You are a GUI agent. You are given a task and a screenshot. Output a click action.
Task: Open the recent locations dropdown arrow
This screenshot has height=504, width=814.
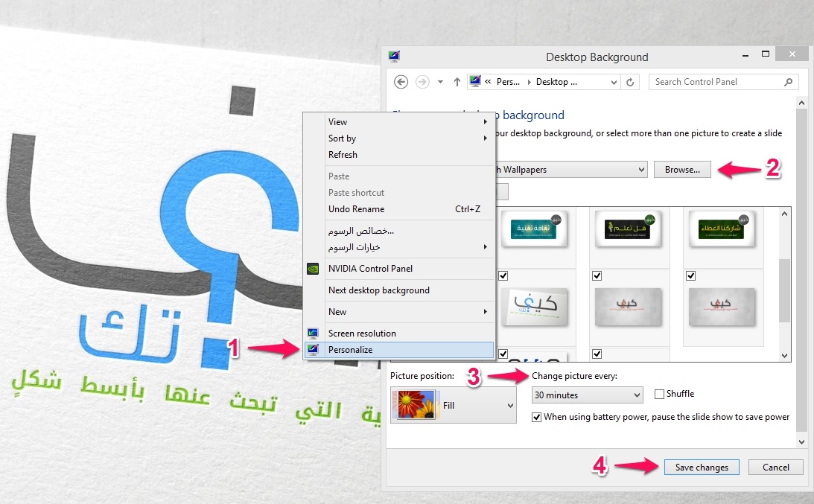tap(440, 82)
